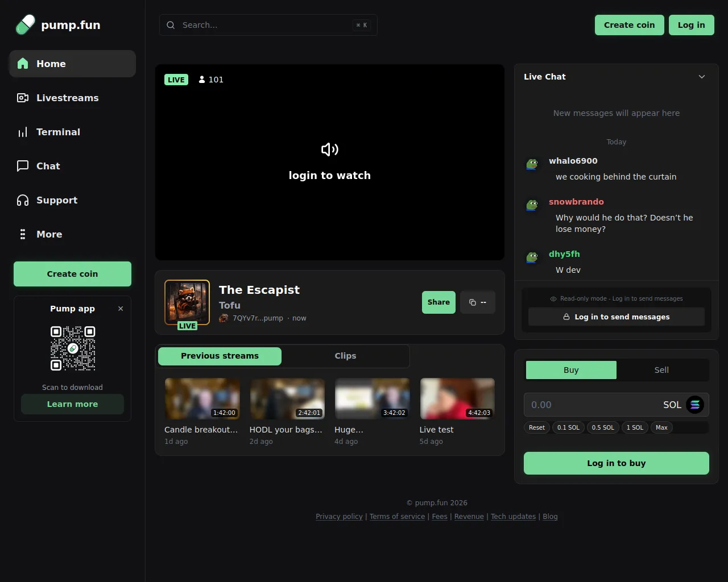Dismiss the Pump app card
The image size is (728, 582).
tap(121, 309)
